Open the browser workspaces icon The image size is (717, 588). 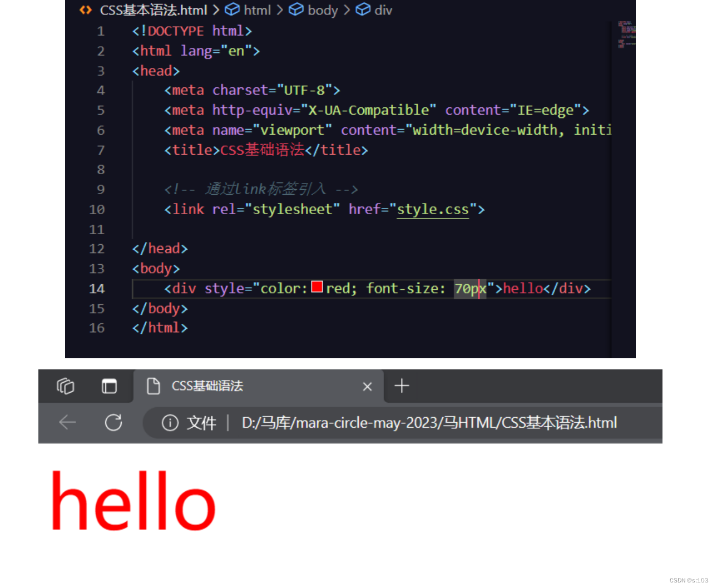[66, 386]
